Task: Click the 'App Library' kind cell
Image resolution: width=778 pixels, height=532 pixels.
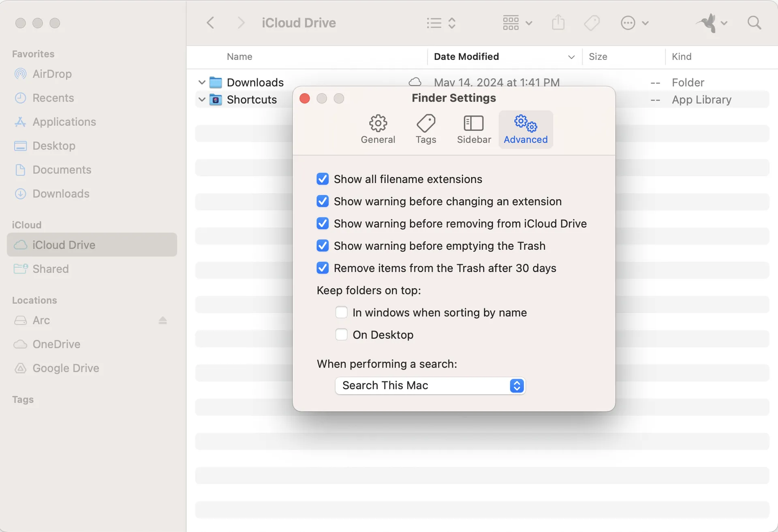Action: [x=701, y=100]
